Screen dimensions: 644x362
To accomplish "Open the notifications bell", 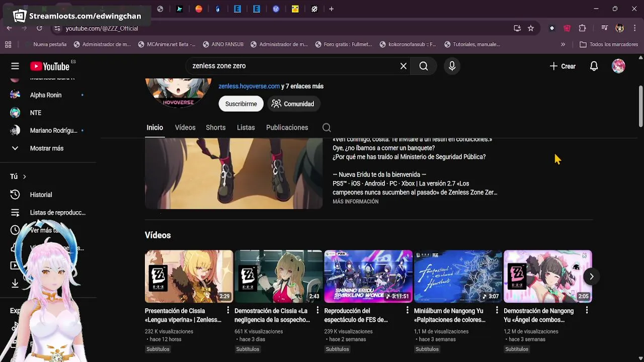I will 594,66.
